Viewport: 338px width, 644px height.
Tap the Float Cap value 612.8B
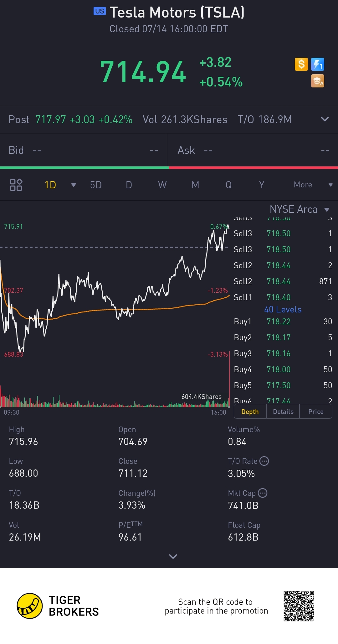click(243, 537)
